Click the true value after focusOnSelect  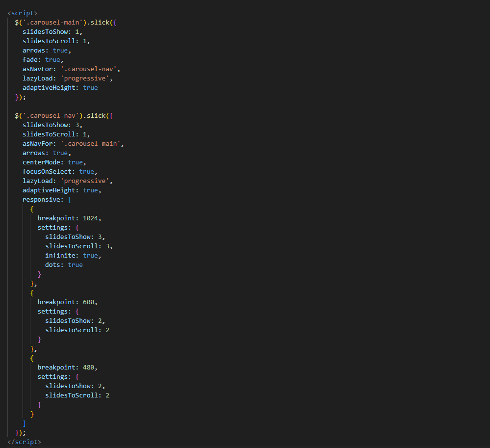86,172
